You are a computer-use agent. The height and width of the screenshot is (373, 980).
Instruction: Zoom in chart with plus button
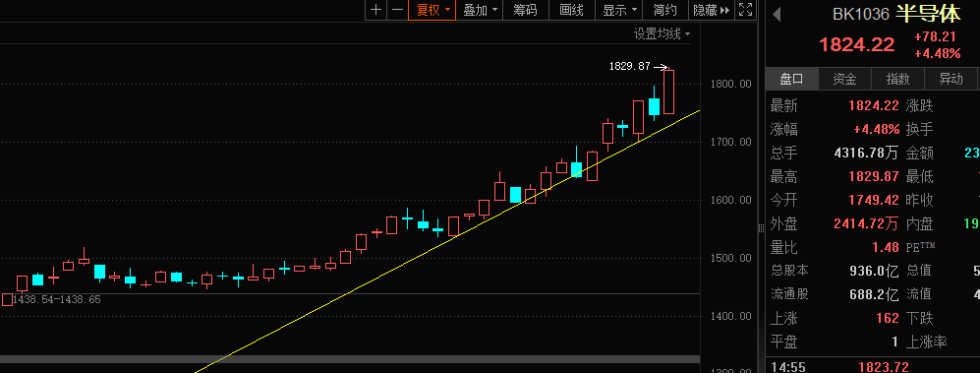tap(375, 10)
